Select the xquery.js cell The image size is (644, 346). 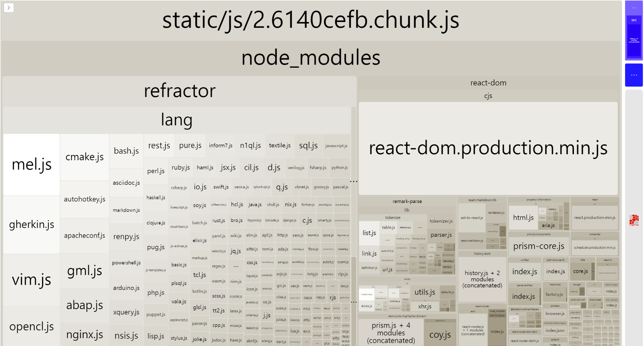[126, 312]
